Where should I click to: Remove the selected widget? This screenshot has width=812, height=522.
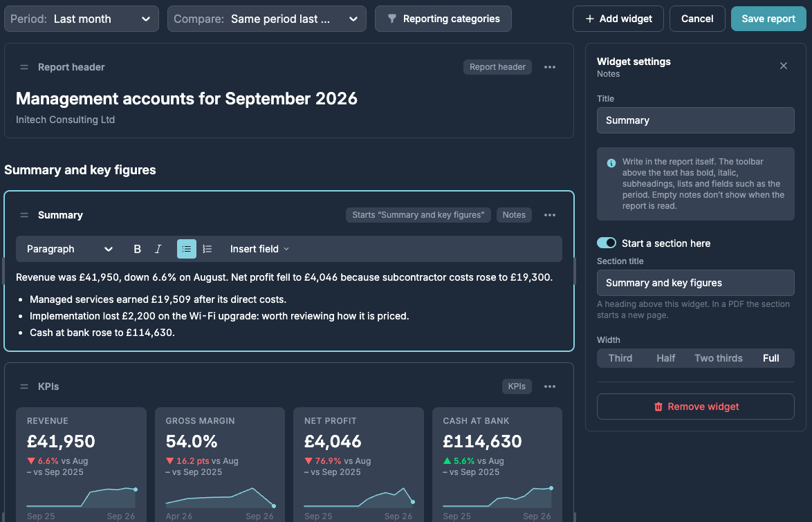[x=696, y=407]
